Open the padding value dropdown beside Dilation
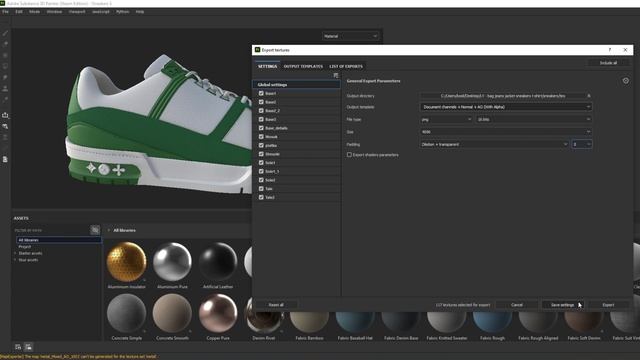640x360 pixels. [582, 144]
